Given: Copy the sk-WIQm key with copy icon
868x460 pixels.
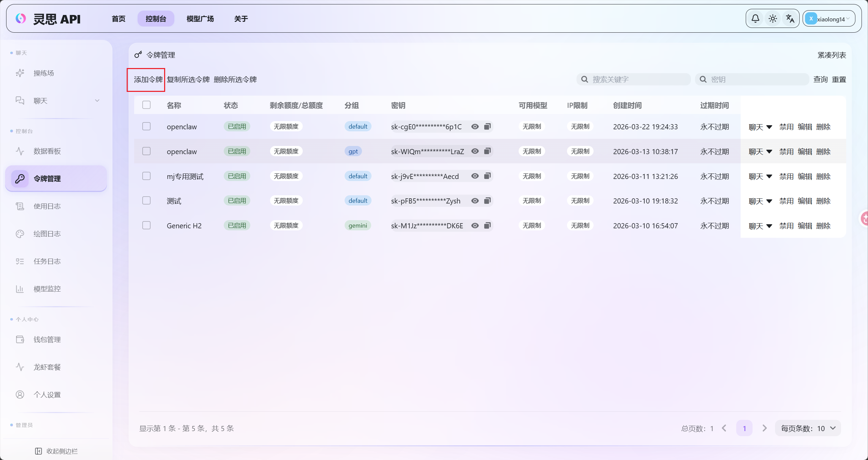Looking at the screenshot, I should click(x=487, y=151).
